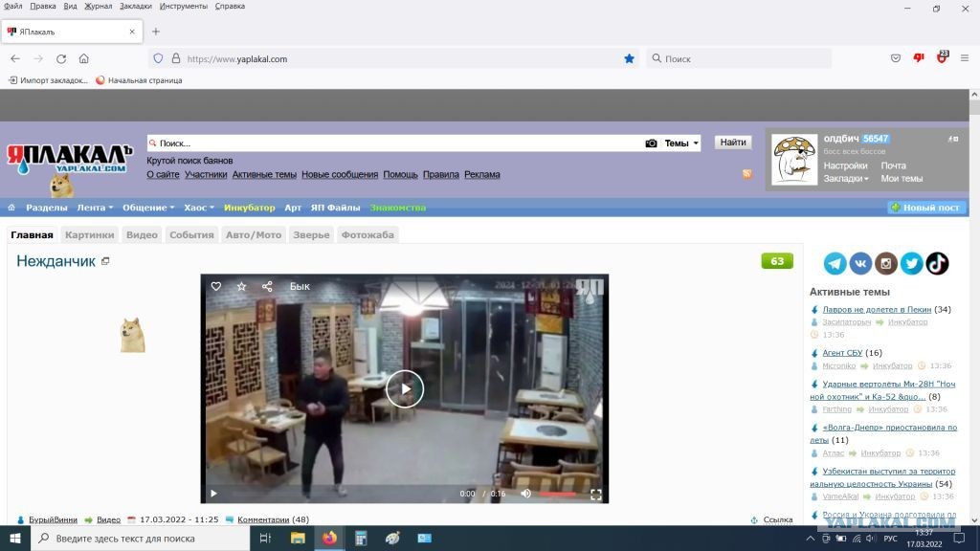
Task: Click the Найти search button
Action: 732,143
